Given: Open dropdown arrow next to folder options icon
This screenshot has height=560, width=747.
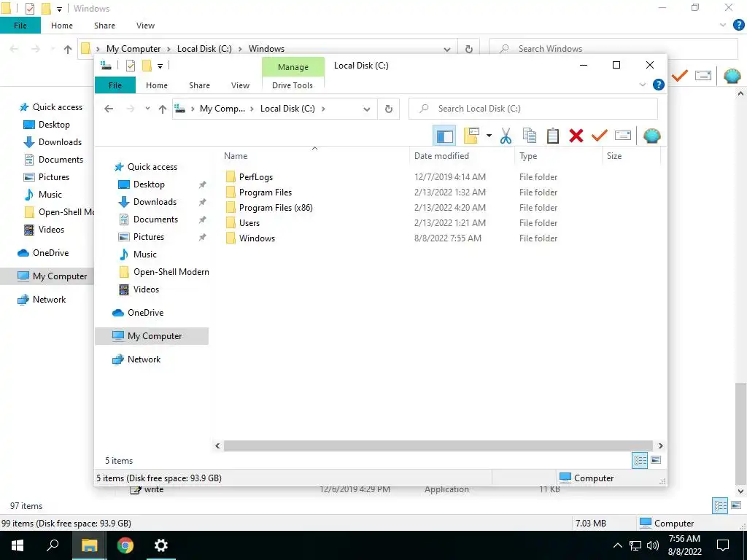Looking at the screenshot, I should pos(489,136).
